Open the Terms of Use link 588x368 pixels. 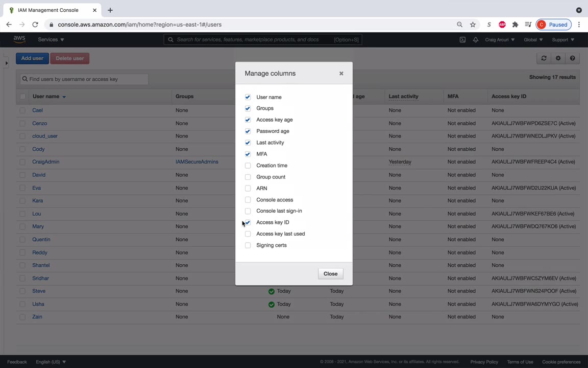pos(520,362)
